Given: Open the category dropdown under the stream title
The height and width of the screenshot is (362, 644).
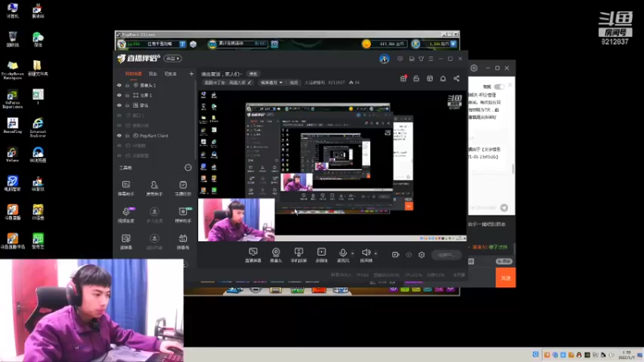Looking at the screenshot, I should click(271, 83).
